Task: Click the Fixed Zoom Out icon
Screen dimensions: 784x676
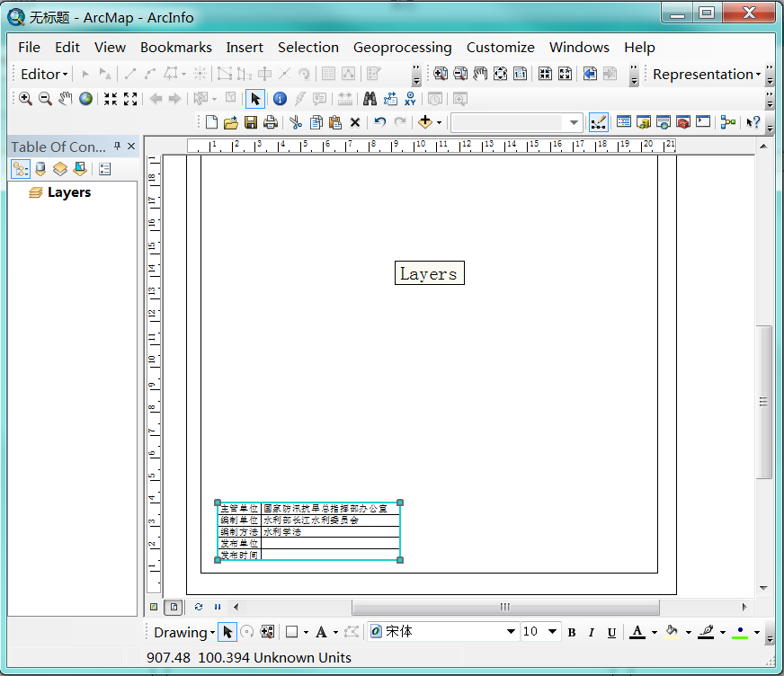Action: click(x=130, y=99)
